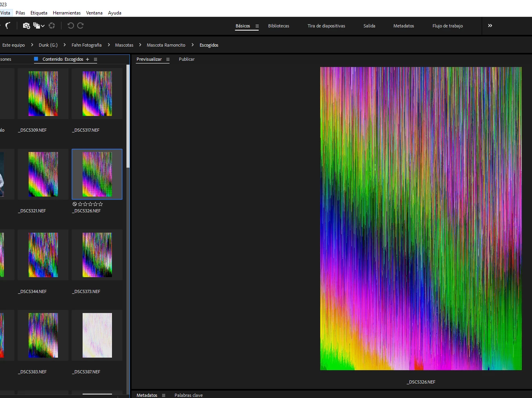Open the Metadatos panel menu icon
532x398 pixels.
pyautogui.click(x=164, y=395)
